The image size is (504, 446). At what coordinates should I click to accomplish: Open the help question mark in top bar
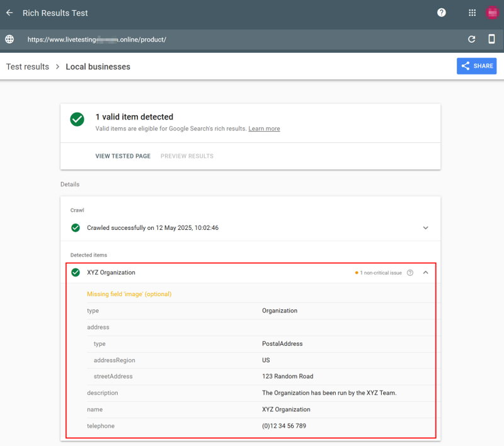tap(441, 13)
